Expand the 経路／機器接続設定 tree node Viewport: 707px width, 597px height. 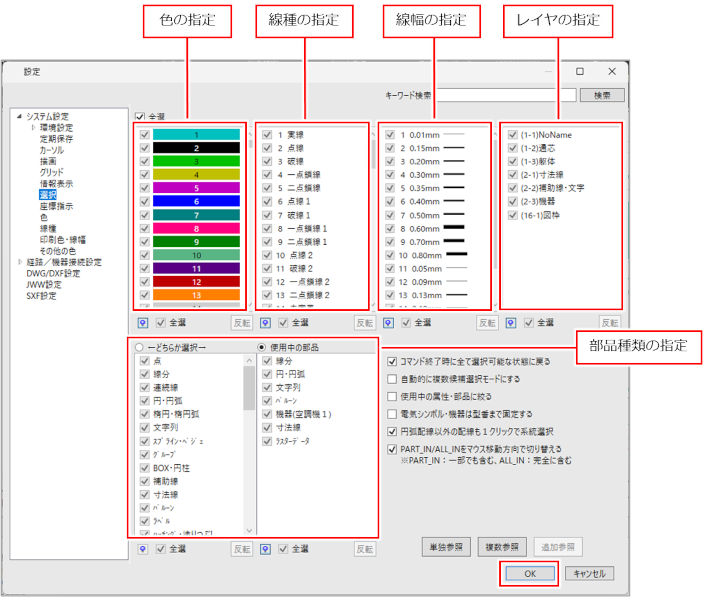(x=18, y=262)
